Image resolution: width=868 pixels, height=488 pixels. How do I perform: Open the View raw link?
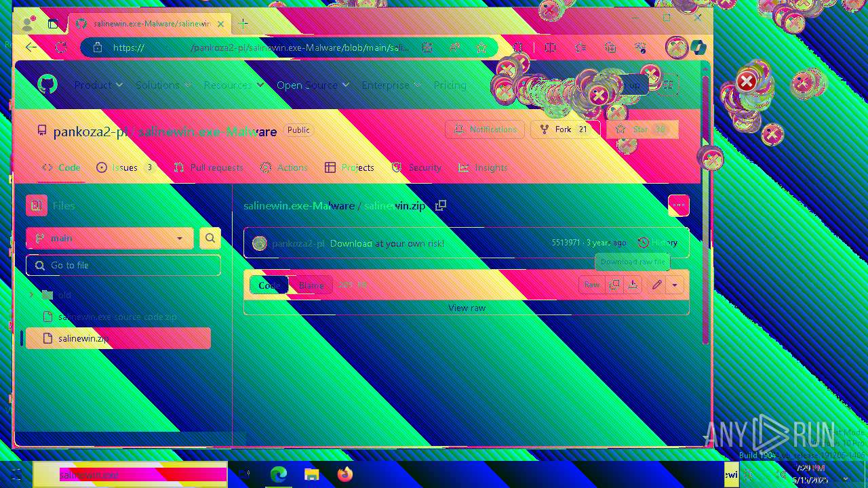coord(467,308)
